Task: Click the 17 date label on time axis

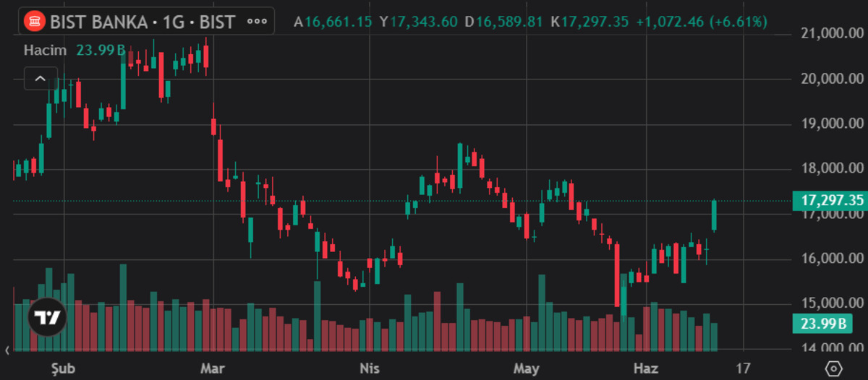Action: [743, 368]
